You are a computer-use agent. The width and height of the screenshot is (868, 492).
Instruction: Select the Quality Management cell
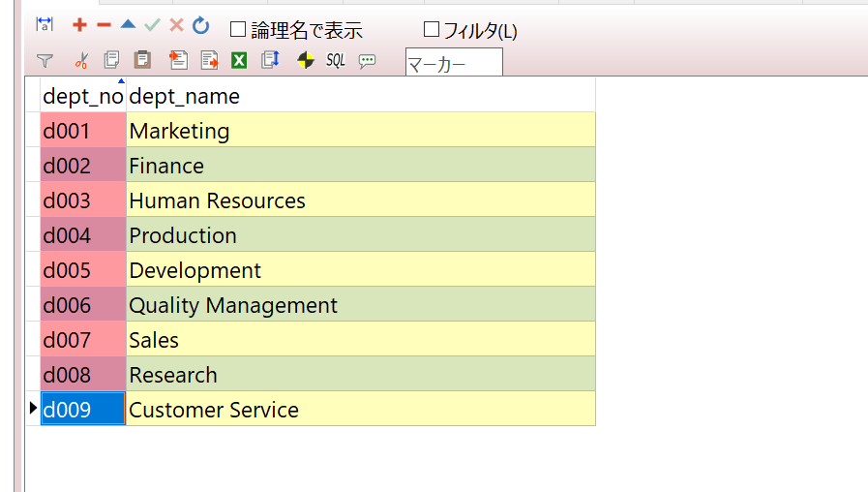point(361,304)
